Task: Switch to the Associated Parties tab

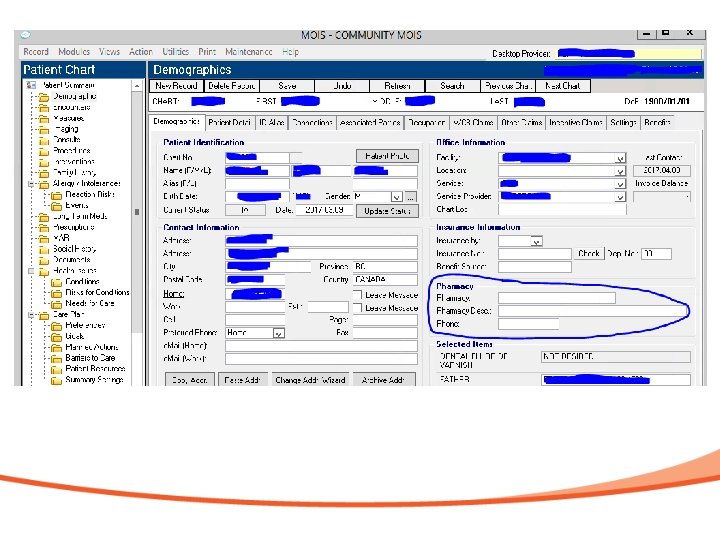Action: [x=370, y=123]
